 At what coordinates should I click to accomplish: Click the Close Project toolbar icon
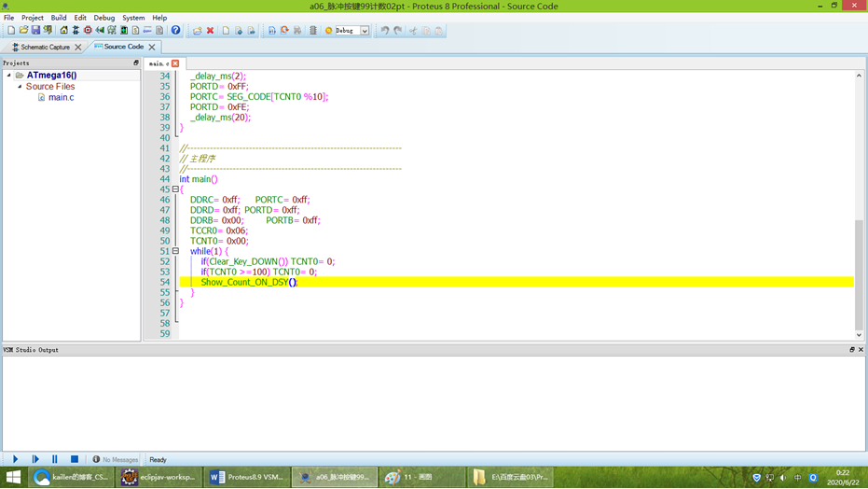[x=48, y=31]
